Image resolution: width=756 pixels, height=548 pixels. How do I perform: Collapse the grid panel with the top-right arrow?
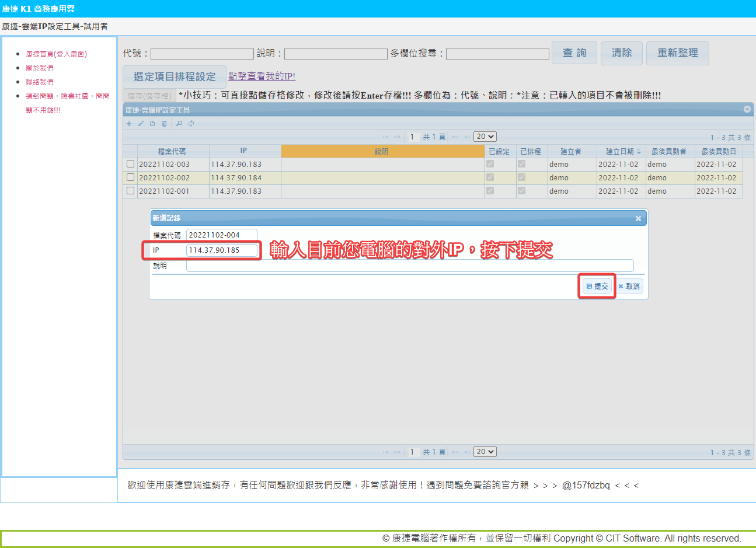(x=747, y=109)
